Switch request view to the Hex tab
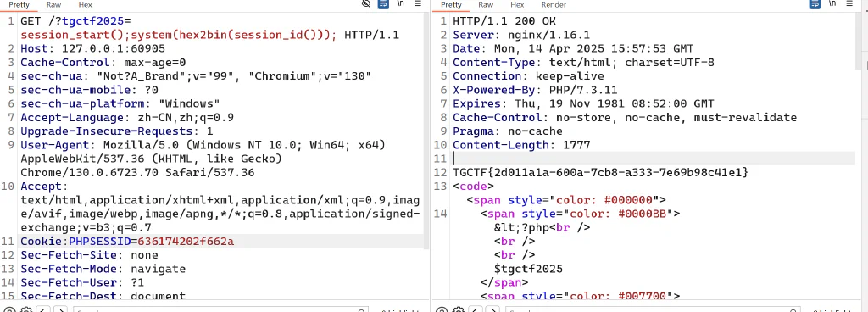 [x=86, y=4]
